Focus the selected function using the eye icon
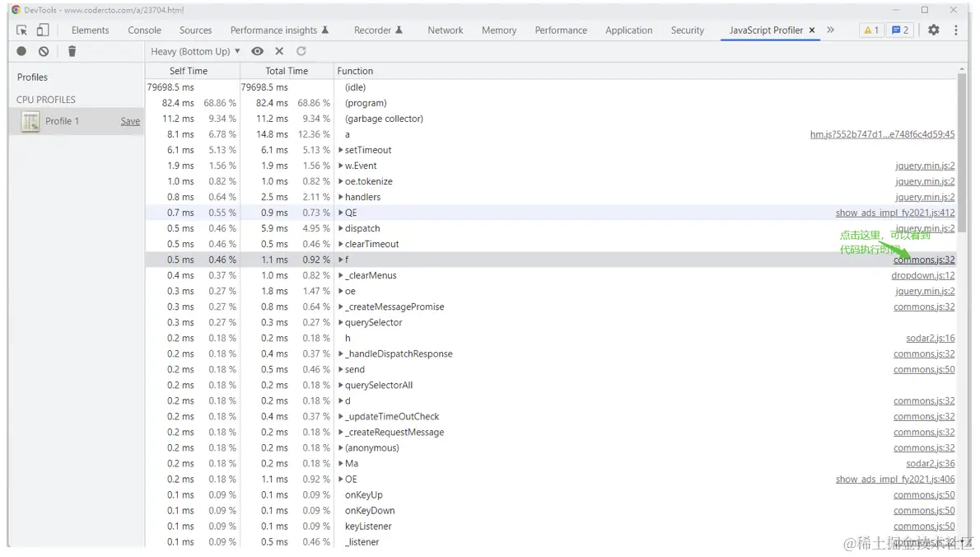Screen dimensions: 980x557 (258, 51)
